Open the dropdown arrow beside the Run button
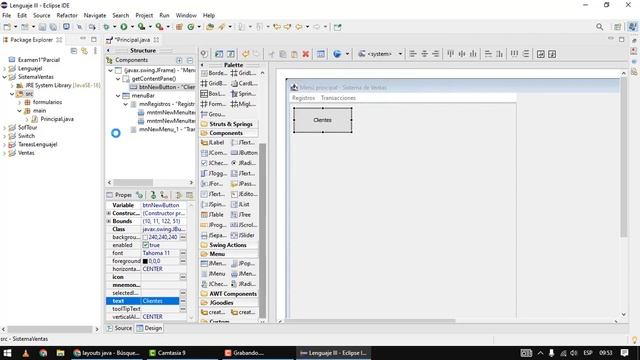This screenshot has height=360, width=640. [x=132, y=27]
